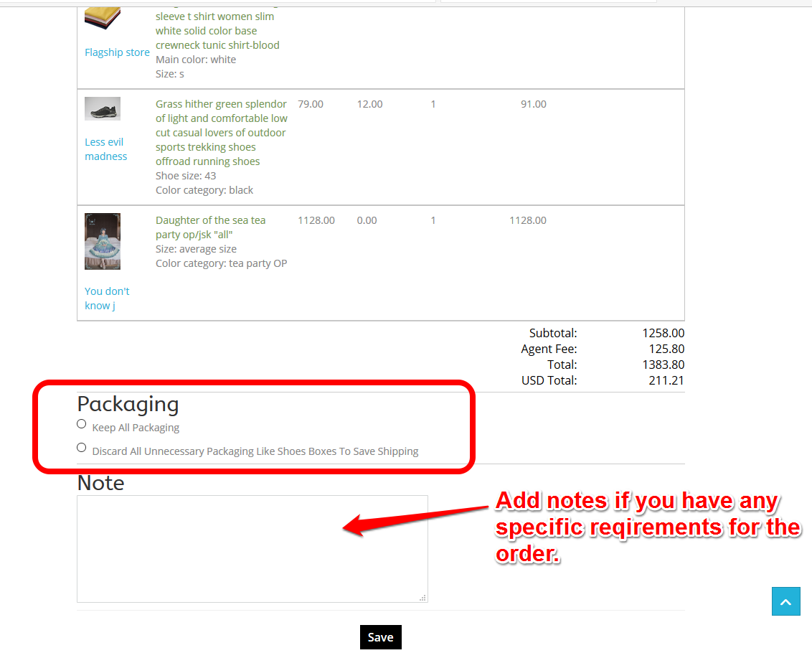Screen dimensions: 812x658
Task: Open the Flagship store link
Action: (117, 52)
